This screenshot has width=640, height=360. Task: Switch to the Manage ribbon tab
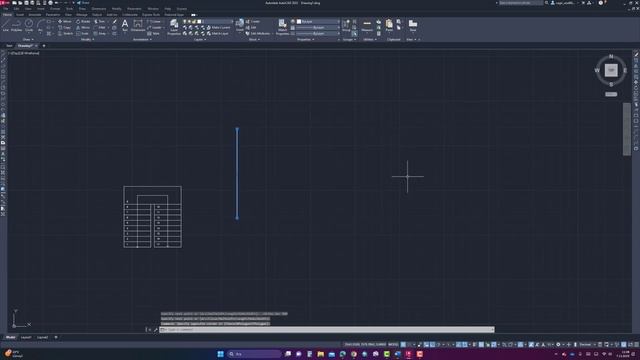82,15
